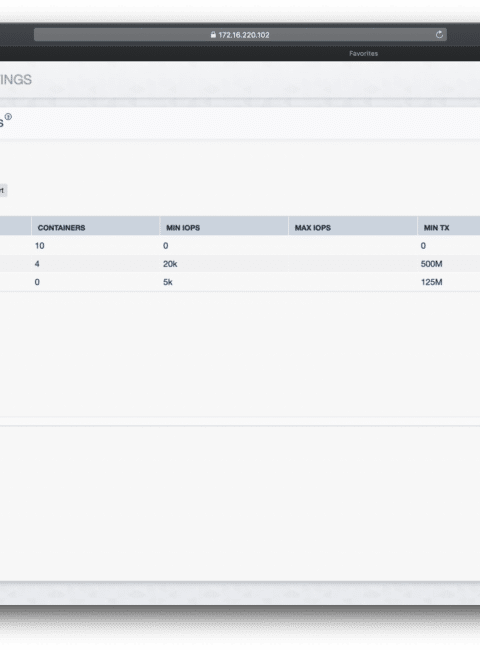Viewport: 480px width, 650px height.
Task: Sort by the MAX IOPS column header
Action: [x=313, y=228]
